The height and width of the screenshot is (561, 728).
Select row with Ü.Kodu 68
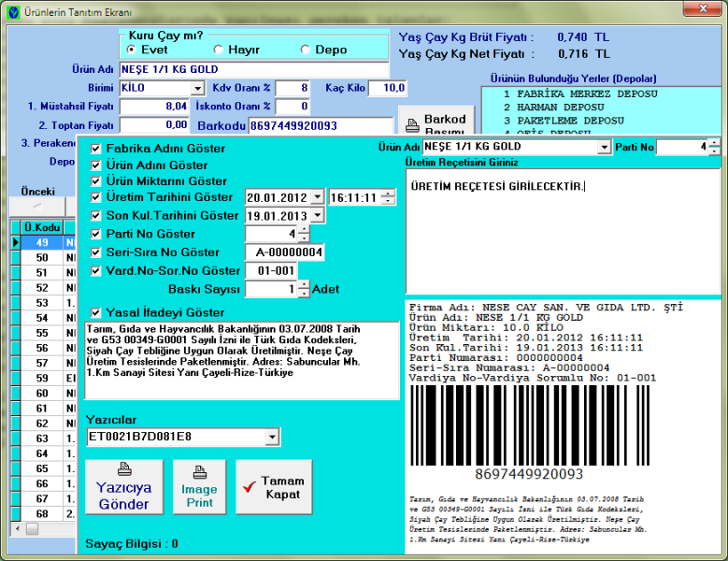tap(42, 513)
